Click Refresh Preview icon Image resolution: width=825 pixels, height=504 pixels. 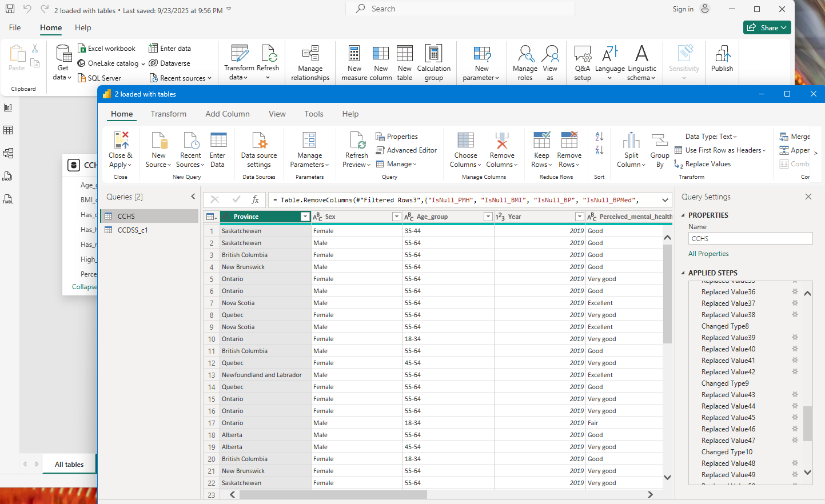(357, 141)
